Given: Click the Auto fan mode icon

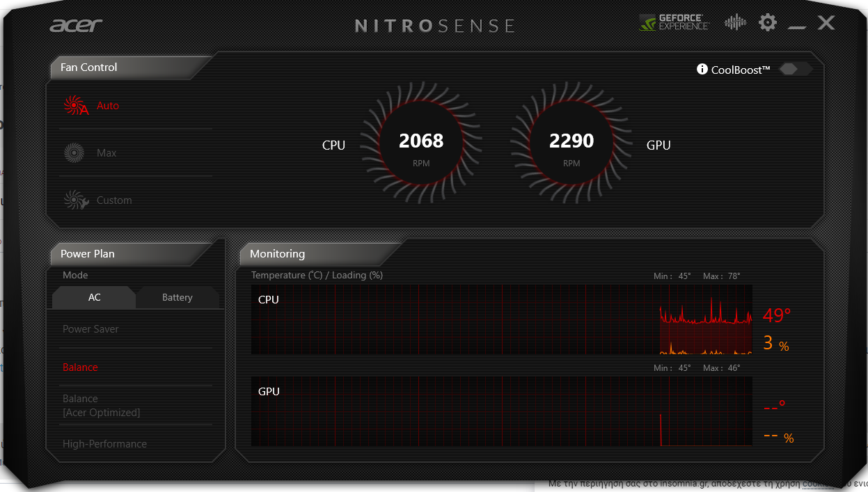Looking at the screenshot, I should pos(76,106).
